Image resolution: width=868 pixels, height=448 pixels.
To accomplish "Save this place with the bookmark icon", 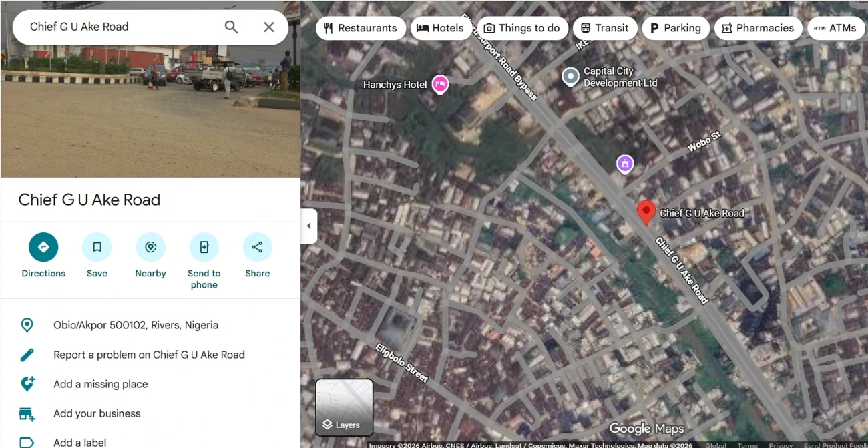I will 97,247.
